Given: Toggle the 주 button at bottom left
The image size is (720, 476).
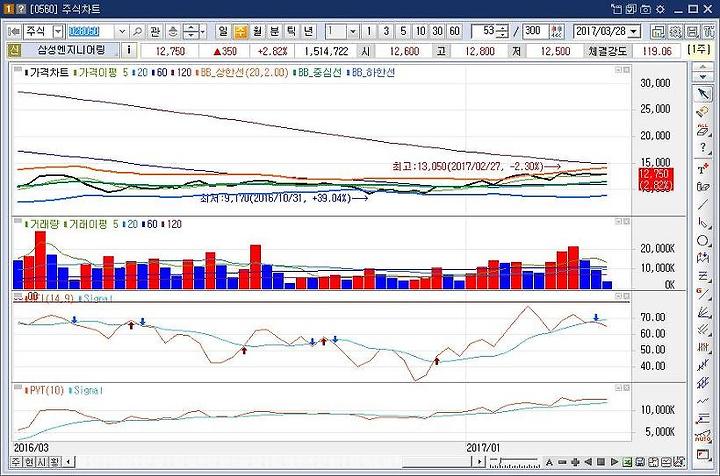Looking at the screenshot, I should (x=16, y=461).
